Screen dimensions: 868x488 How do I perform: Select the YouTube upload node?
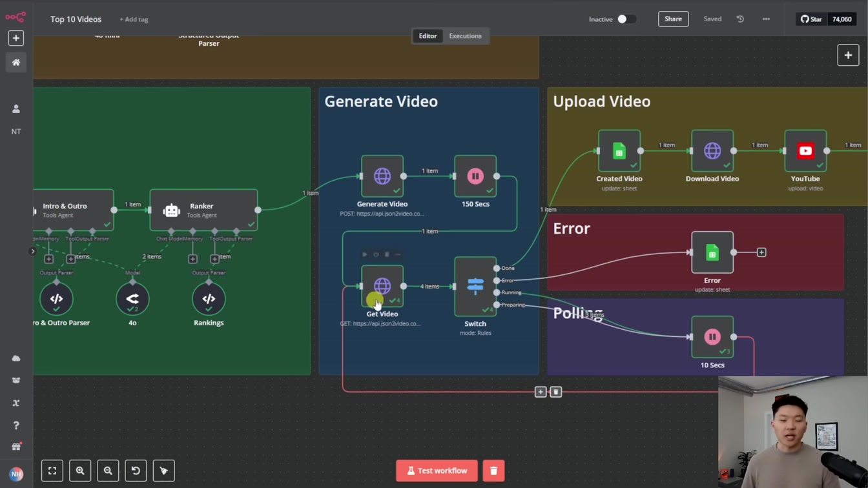[x=805, y=151]
